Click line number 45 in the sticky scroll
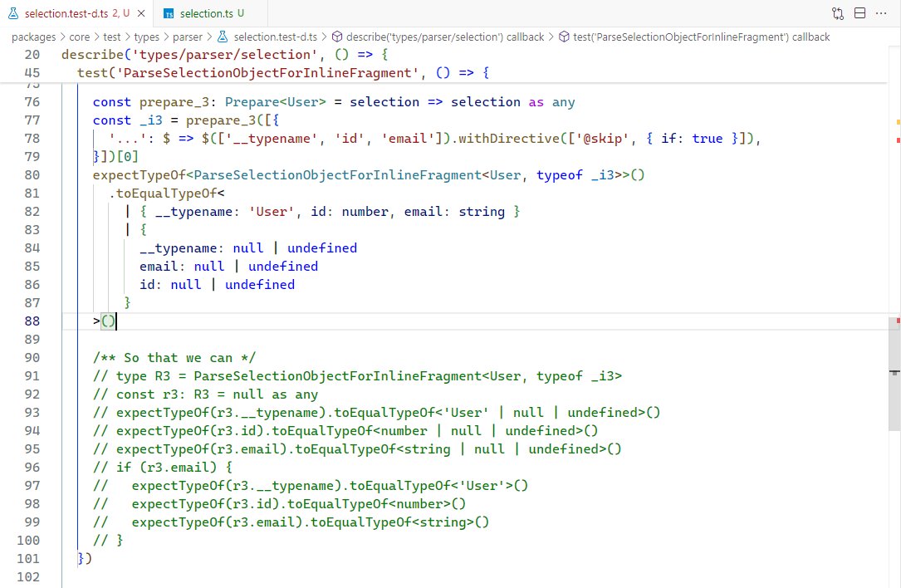901x588 pixels. tap(32, 73)
